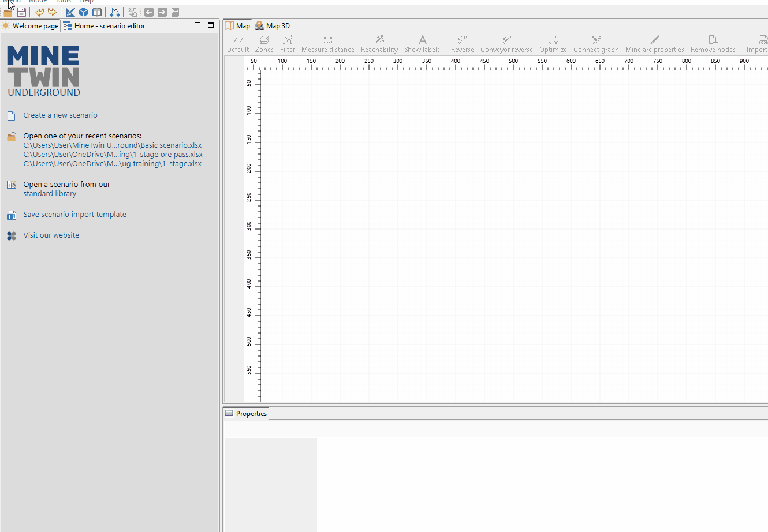This screenshot has width=768, height=532.
Task: Click the new document icon beside Create scenario
Action: click(11, 116)
